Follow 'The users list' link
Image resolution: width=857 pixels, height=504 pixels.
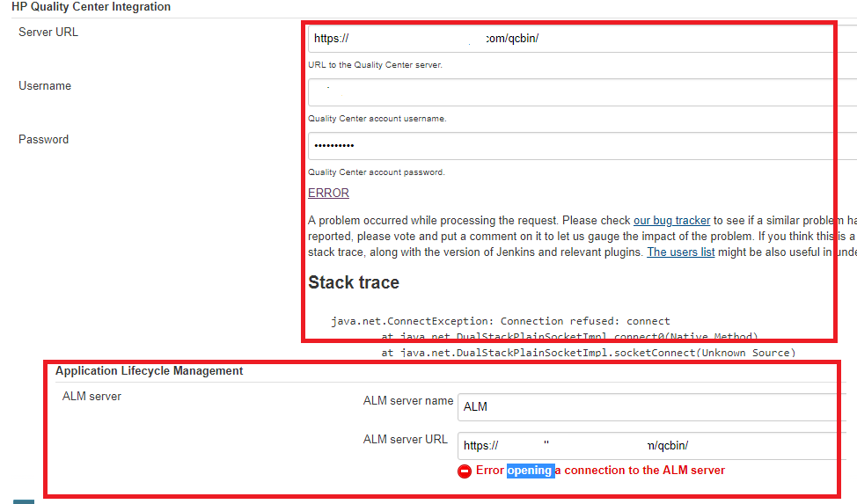coord(680,252)
